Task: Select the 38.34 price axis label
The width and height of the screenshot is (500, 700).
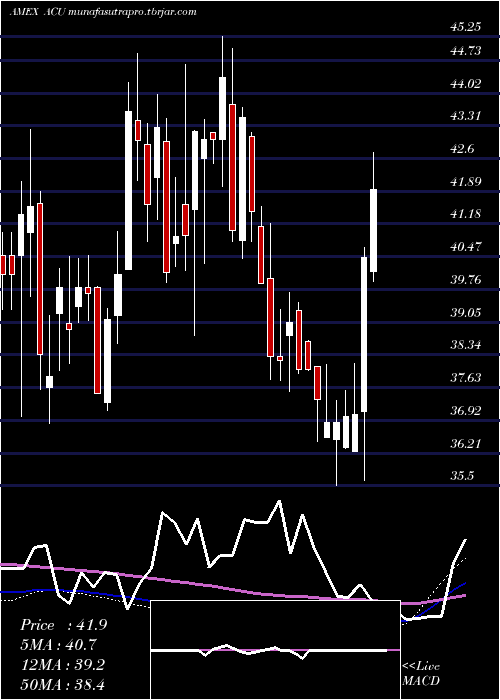Action: click(466, 345)
